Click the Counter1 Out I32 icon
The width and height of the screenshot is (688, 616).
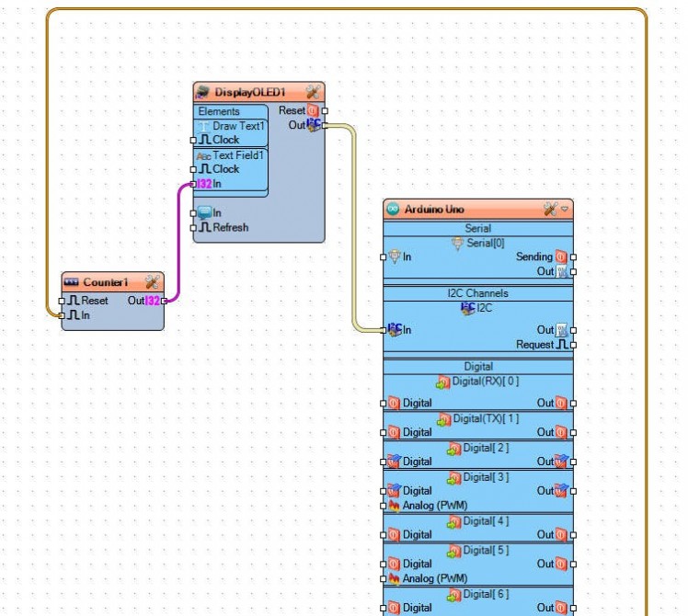pyautogui.click(x=153, y=301)
